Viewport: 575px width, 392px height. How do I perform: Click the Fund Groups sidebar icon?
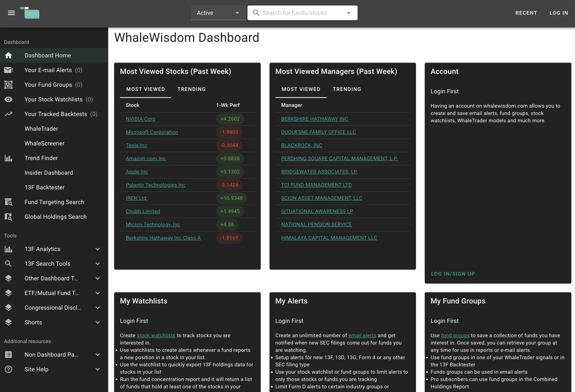[x=8, y=85]
